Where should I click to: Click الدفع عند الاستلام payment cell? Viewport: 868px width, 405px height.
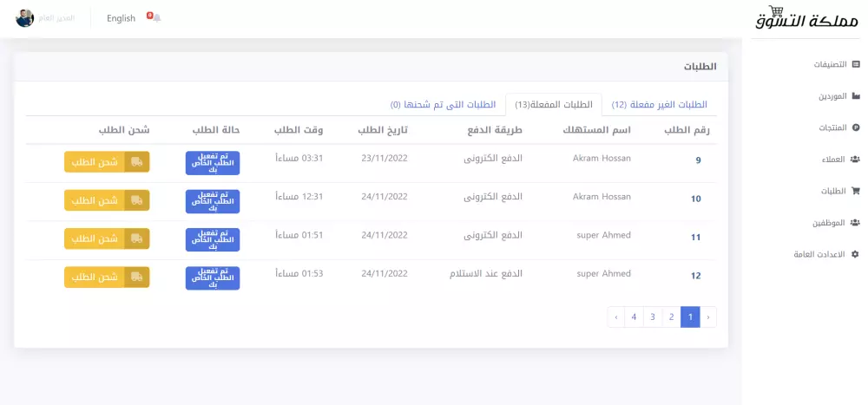pyautogui.click(x=486, y=273)
